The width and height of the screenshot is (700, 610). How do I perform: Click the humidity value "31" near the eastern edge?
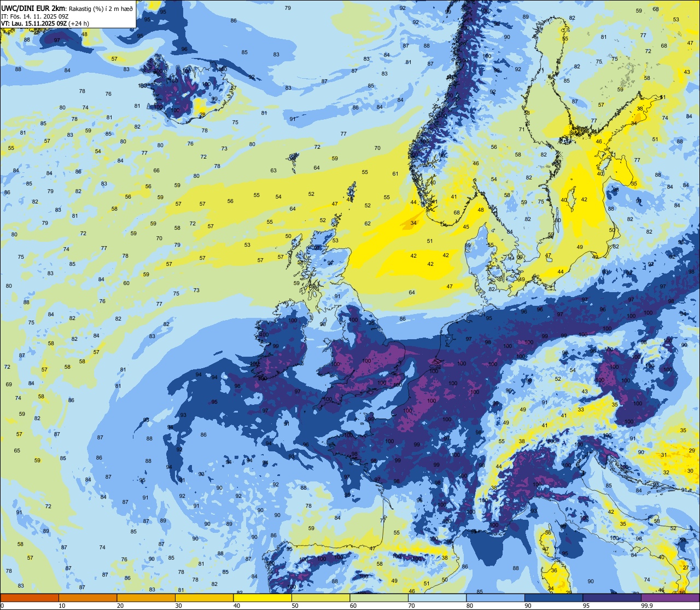click(664, 455)
